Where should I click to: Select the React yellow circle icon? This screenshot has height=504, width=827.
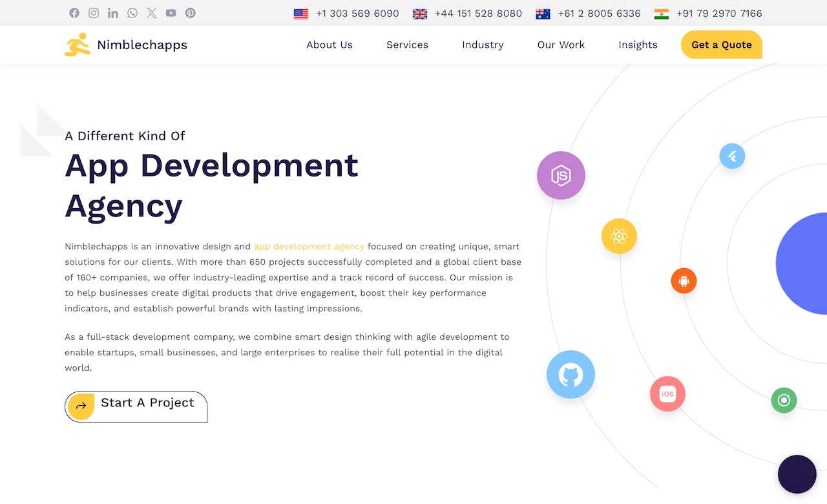pyautogui.click(x=619, y=236)
